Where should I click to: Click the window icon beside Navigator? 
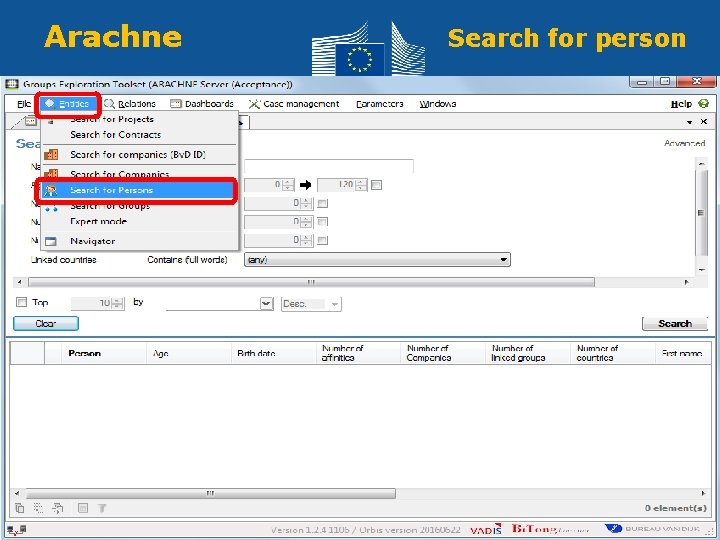pos(51,242)
